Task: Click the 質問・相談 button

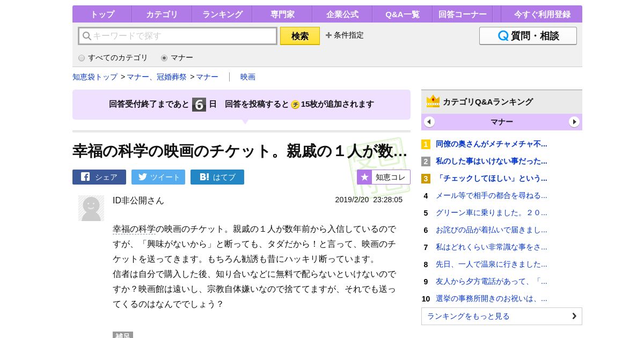Action: [x=528, y=36]
